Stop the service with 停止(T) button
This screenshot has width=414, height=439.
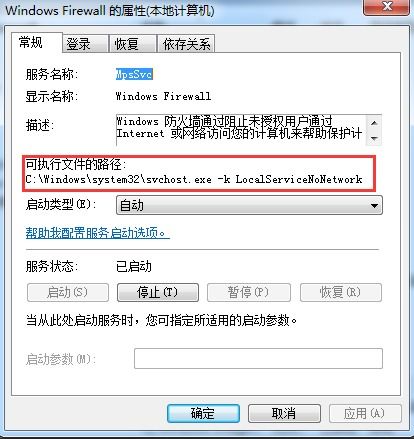[x=158, y=292]
